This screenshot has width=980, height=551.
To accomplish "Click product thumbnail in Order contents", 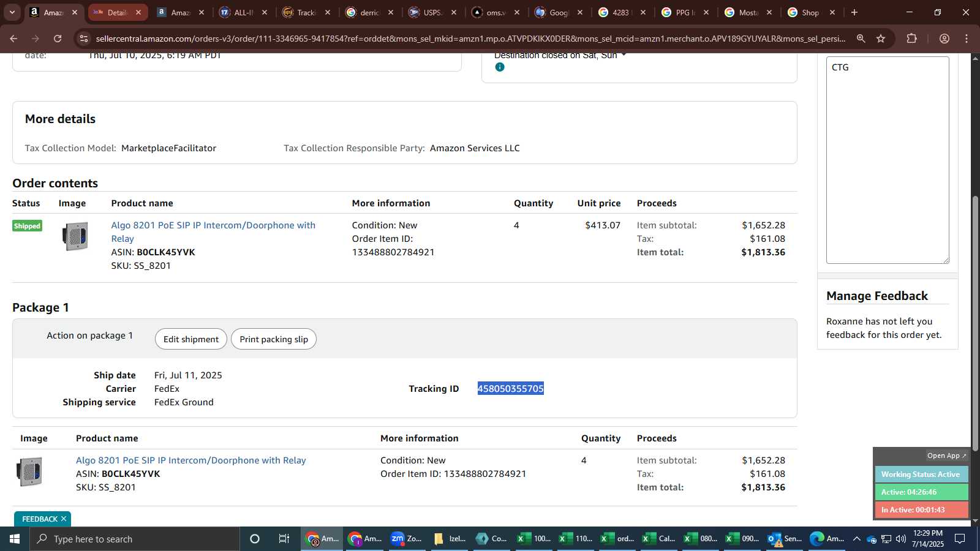I will (x=75, y=236).
